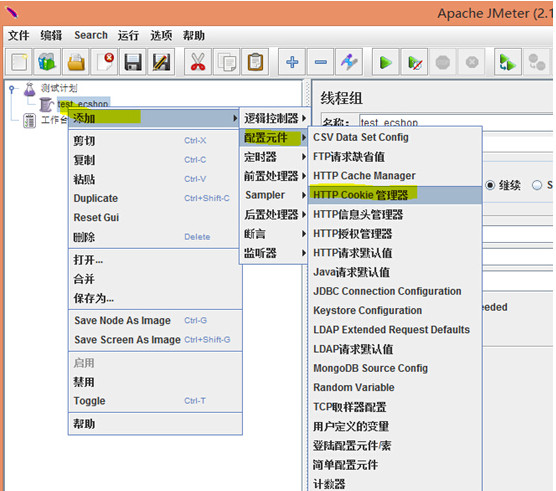Open the 编辑 menu
The height and width of the screenshot is (491, 556).
pyautogui.click(x=51, y=35)
